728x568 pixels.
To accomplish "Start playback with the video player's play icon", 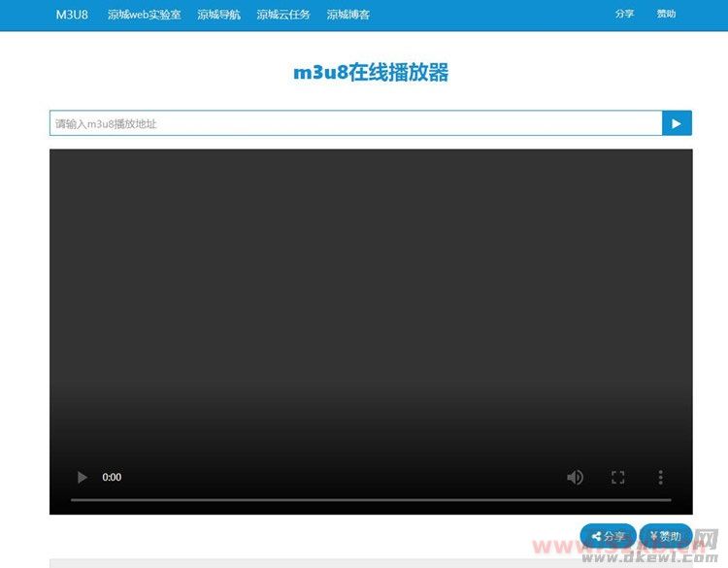I will tap(83, 477).
